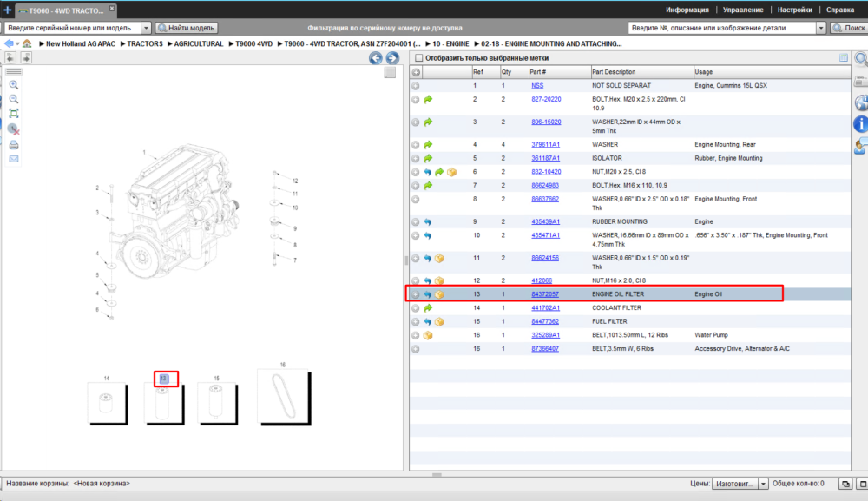Click the blue information icon on right sidebar

pos(861,124)
